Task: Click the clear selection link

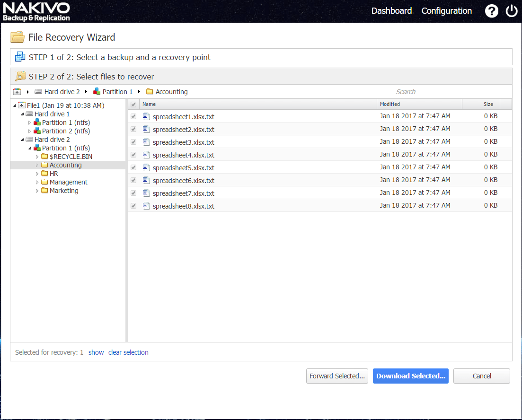Action: 128,352
